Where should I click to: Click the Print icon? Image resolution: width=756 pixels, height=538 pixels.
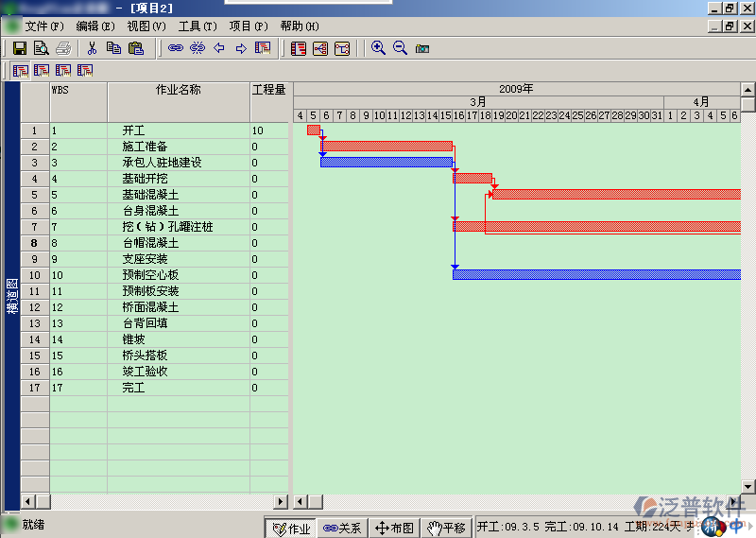63,48
